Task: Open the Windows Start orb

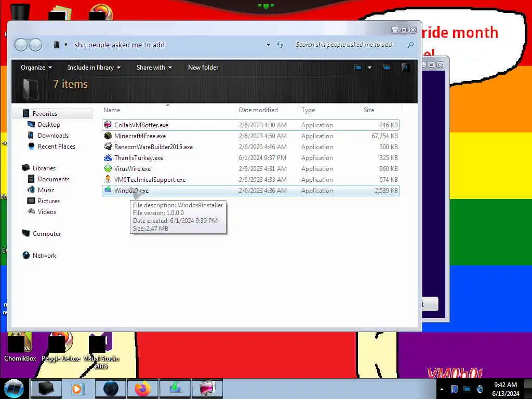Action: [x=14, y=389]
